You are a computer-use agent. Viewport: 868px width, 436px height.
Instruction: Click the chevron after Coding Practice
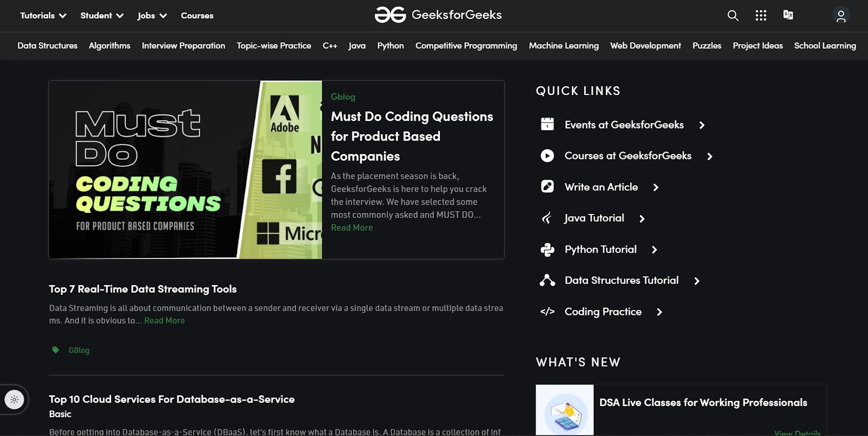tap(660, 312)
